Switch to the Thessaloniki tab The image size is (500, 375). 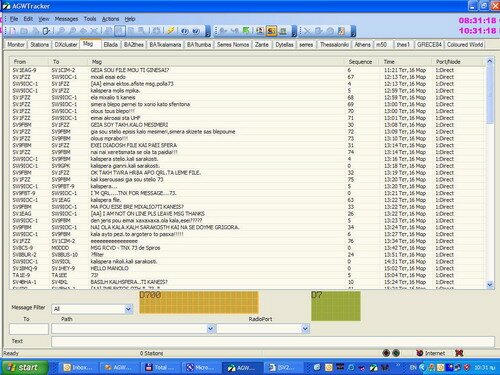click(334, 45)
